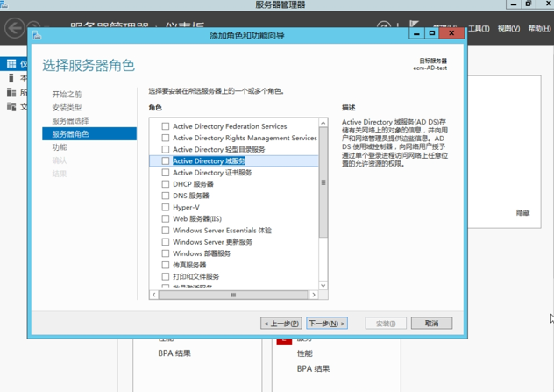Check 打印和文件服务 checkbox
554x392 pixels.
click(165, 276)
